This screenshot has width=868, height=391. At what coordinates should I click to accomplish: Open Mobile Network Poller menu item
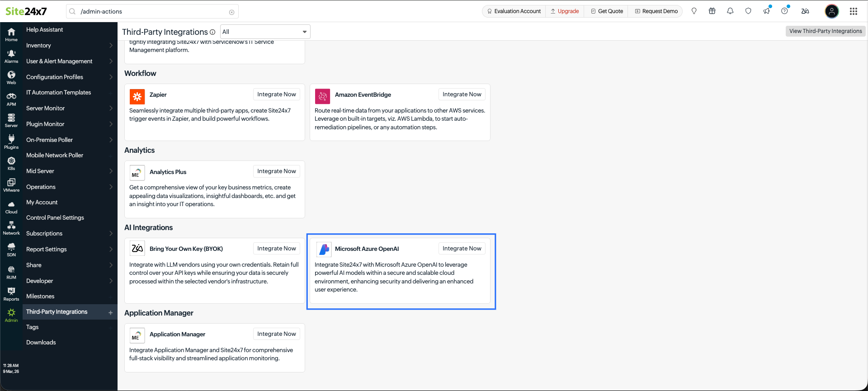click(x=70, y=155)
